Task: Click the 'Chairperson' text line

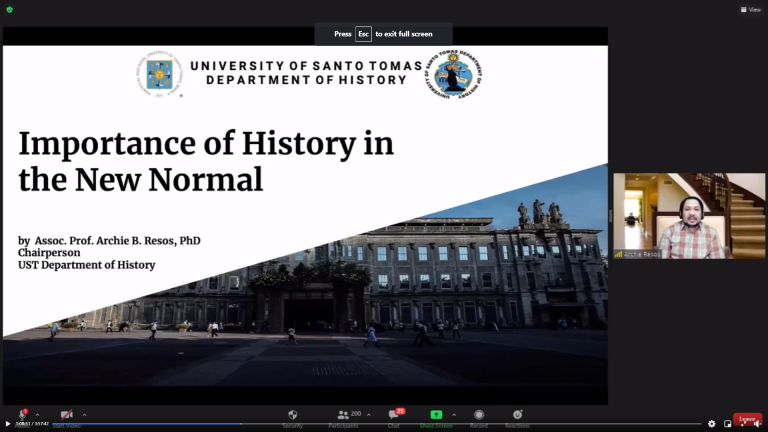Action: point(49,253)
